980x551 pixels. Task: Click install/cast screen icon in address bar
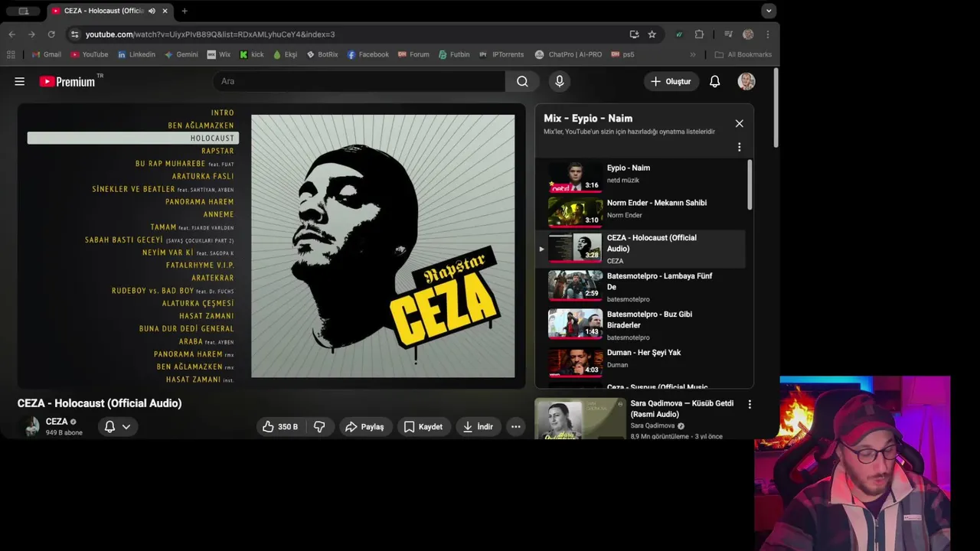pos(634,34)
